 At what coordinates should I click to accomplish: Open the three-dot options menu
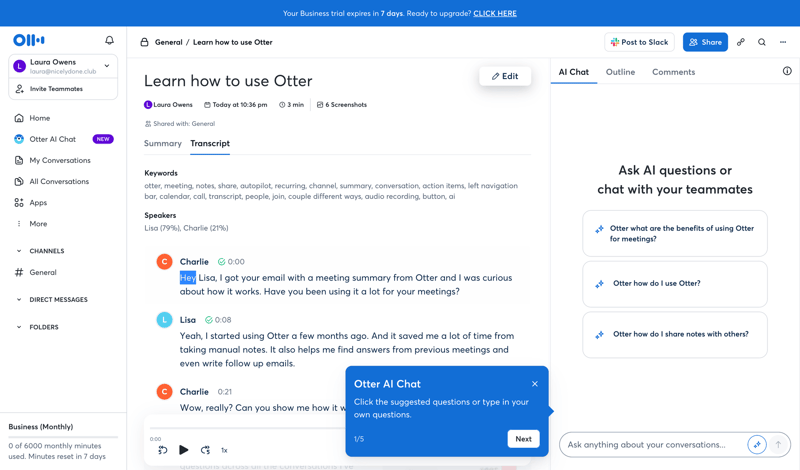tap(783, 42)
